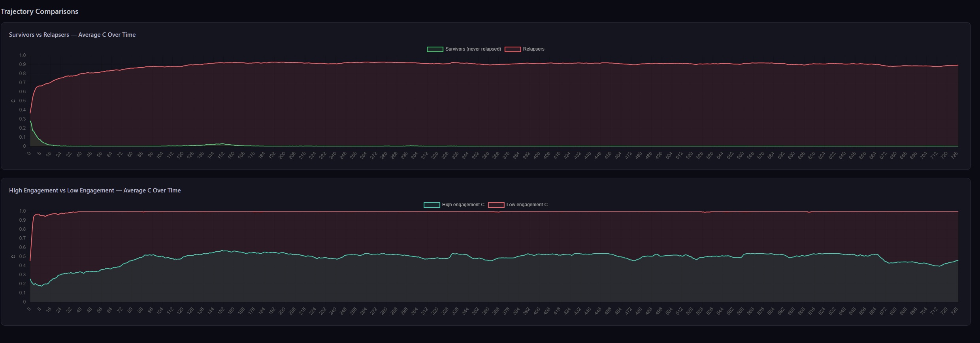
Task: Click the Survivors vs Relapsers chart title
Action: point(72,35)
